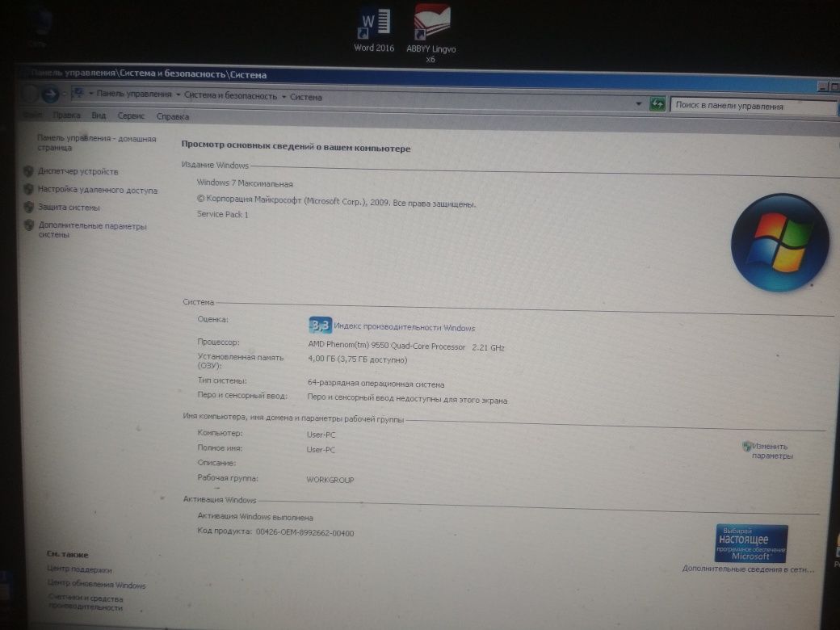Click the genuine Microsoft software badge
The width and height of the screenshot is (840, 630).
751,544
